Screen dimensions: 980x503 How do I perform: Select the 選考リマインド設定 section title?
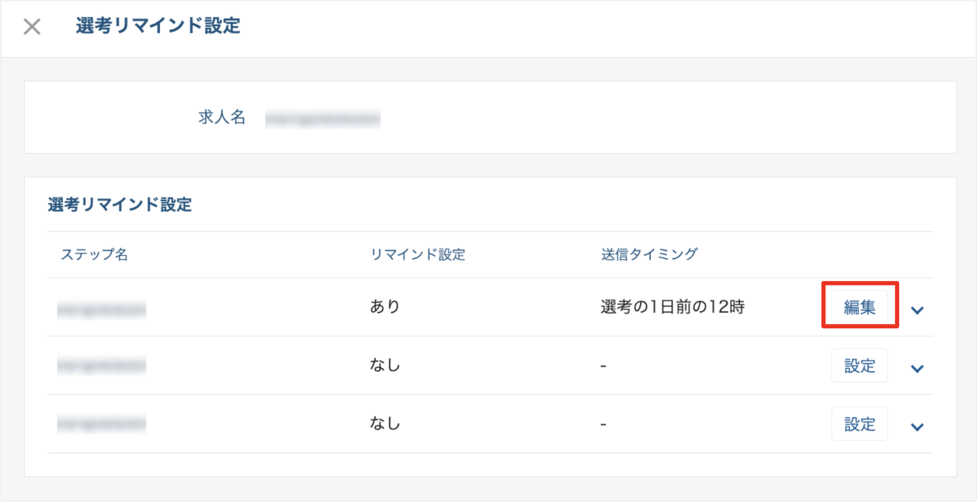click(120, 204)
